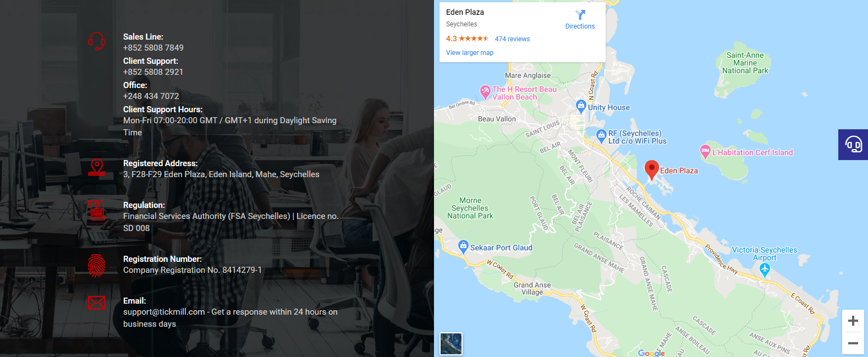868x357 pixels.
Task: Zoom in on the map
Action: tap(853, 321)
